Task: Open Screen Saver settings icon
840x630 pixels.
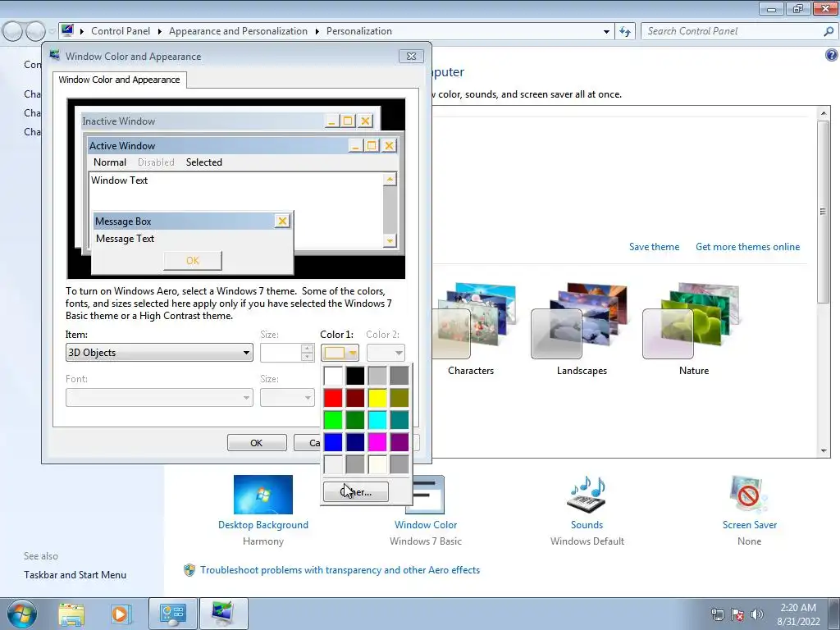Action: 749,495
